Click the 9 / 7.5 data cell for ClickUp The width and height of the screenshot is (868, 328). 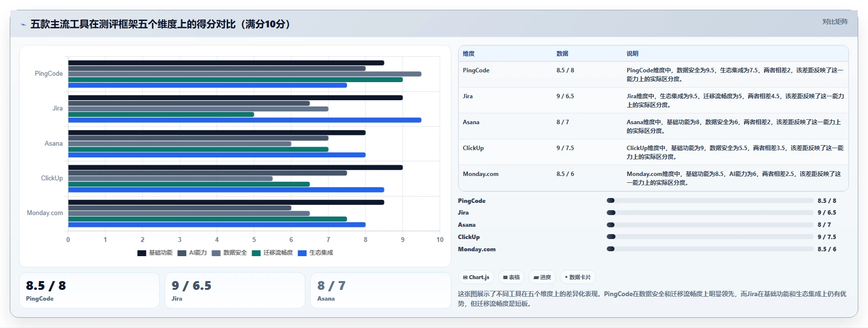565,148
